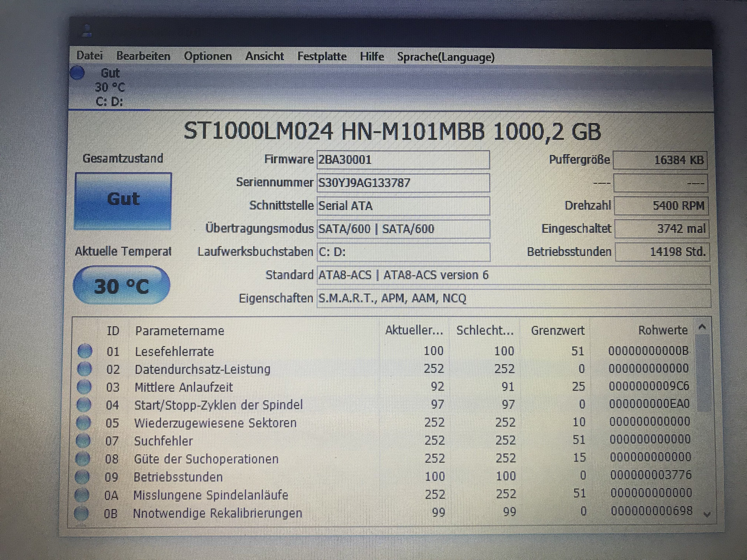Click the status circle next to Mittlere Anlaufzeit
The height and width of the screenshot is (560, 747).
point(84,387)
